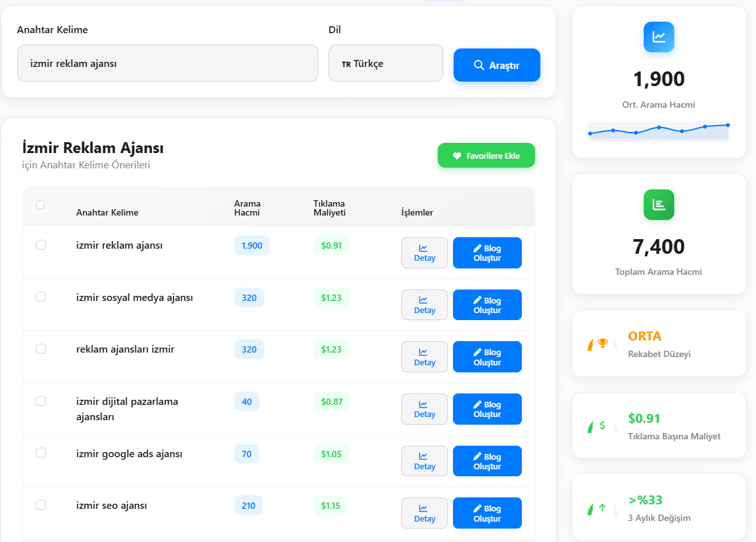Tick checkbox for izmir dijital pazarlama ajansları
Viewport: 756px width, 542px height.
click(41, 401)
